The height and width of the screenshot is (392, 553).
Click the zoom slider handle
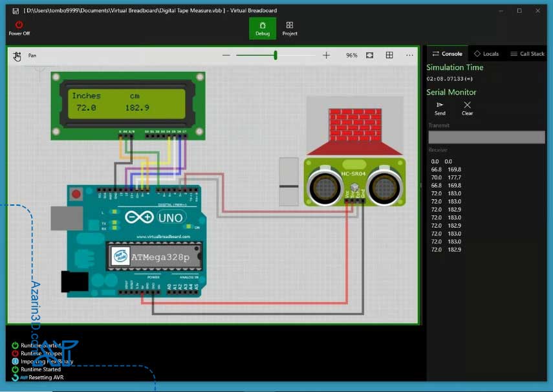point(276,56)
